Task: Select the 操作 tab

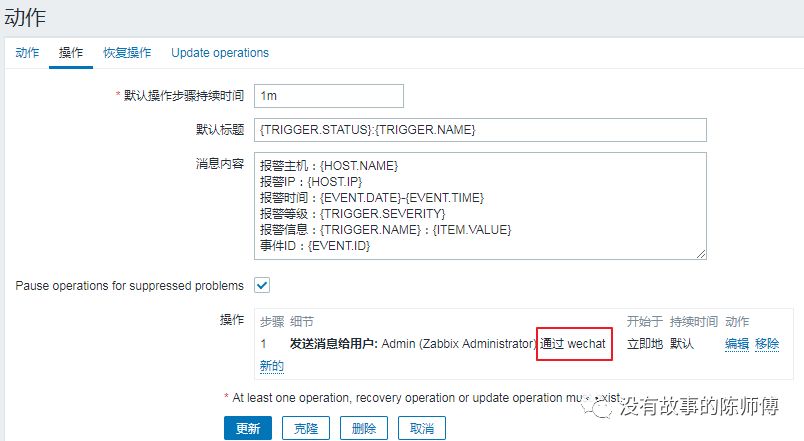Action: (x=71, y=53)
